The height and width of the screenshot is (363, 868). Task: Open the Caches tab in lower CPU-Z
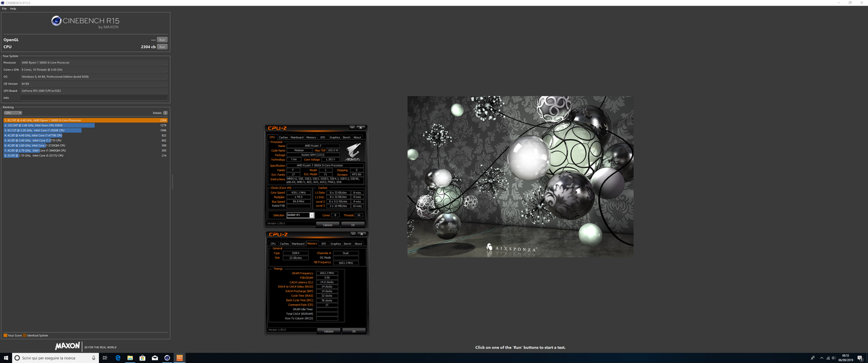[284, 244]
